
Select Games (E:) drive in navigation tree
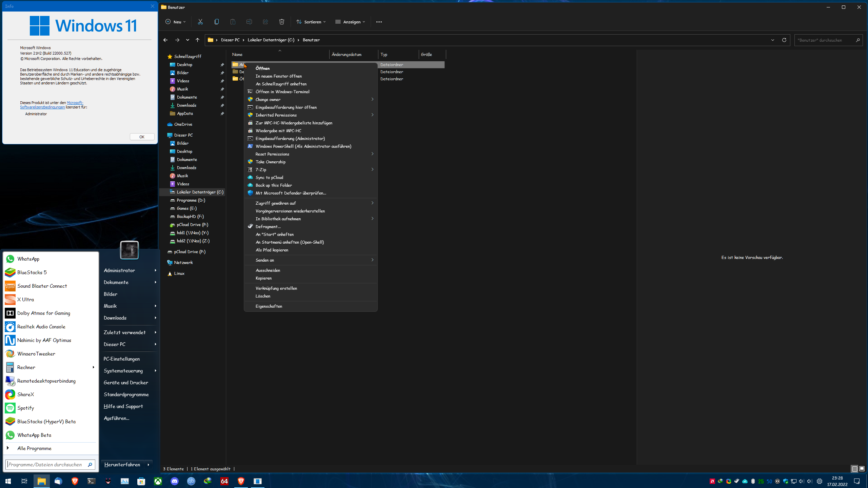186,208
